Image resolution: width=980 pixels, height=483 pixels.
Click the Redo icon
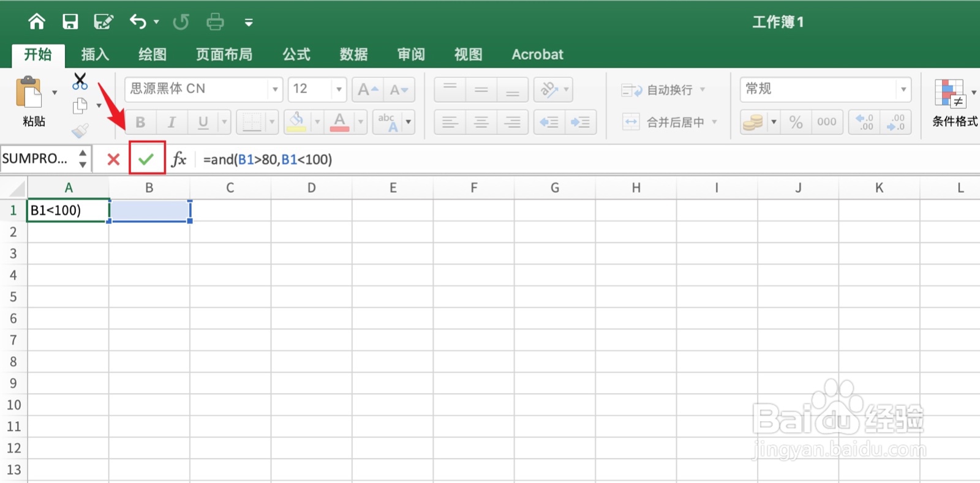[x=181, y=22]
